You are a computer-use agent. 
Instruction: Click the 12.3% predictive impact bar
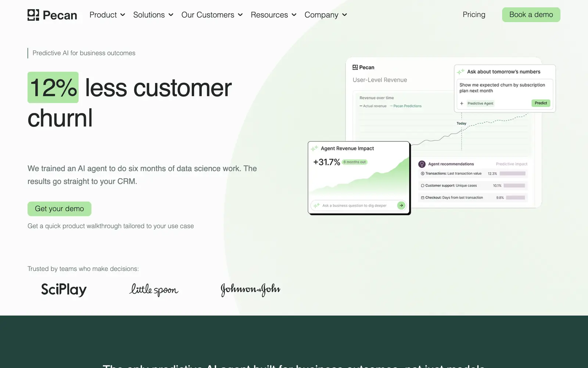pos(512,174)
